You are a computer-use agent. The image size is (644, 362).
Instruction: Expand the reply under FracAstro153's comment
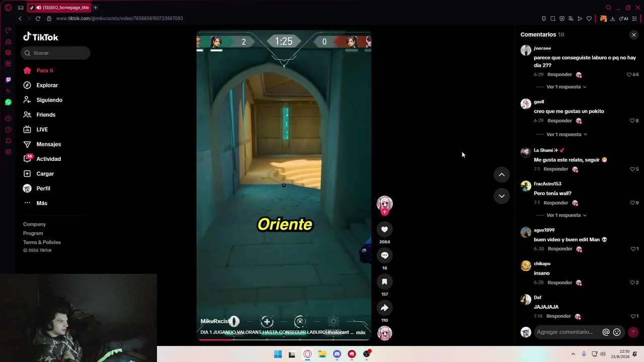click(x=567, y=215)
